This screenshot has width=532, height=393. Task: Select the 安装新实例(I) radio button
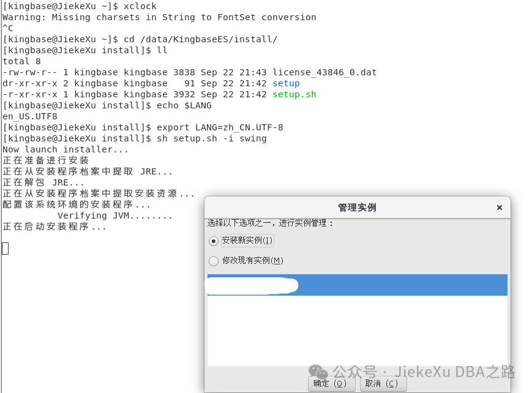[x=214, y=241]
